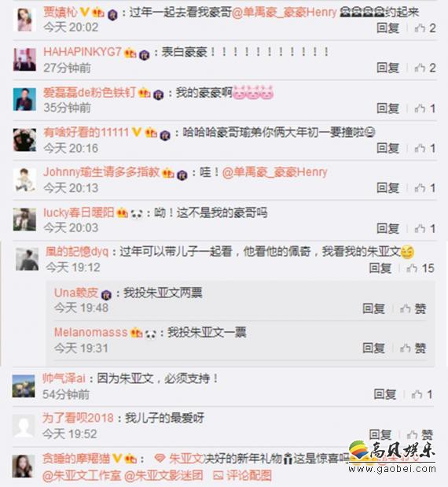The width and height of the screenshot is (448, 487).
Task: Like Melanomasss's reply with 赞
Action: [x=413, y=349]
